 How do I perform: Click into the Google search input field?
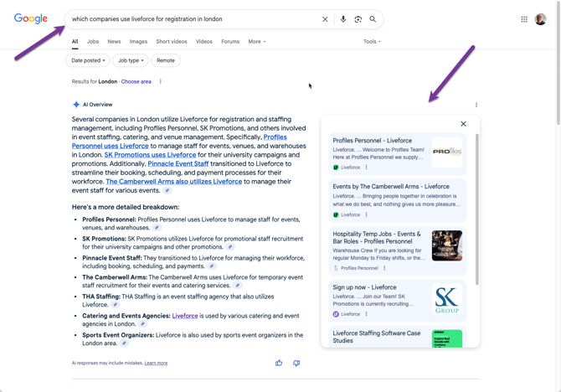coord(195,19)
